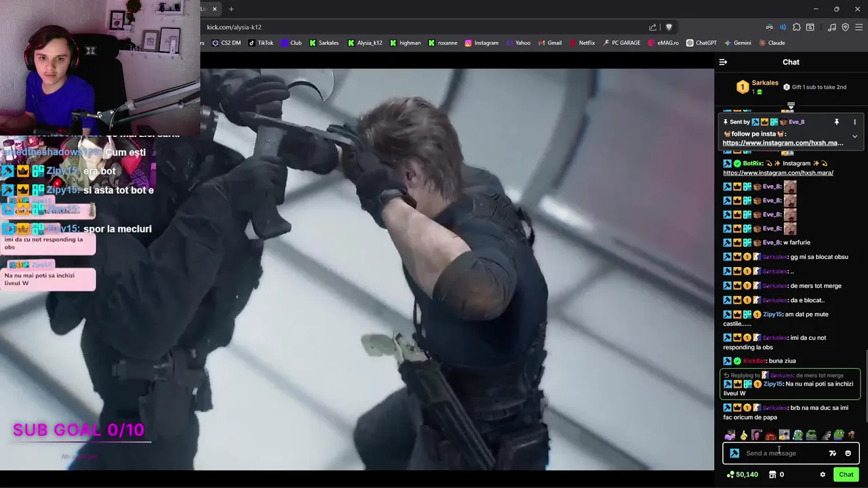Image resolution: width=868 pixels, height=488 pixels.
Task: Expand the gift leaderboard handle
Action: coord(791,106)
